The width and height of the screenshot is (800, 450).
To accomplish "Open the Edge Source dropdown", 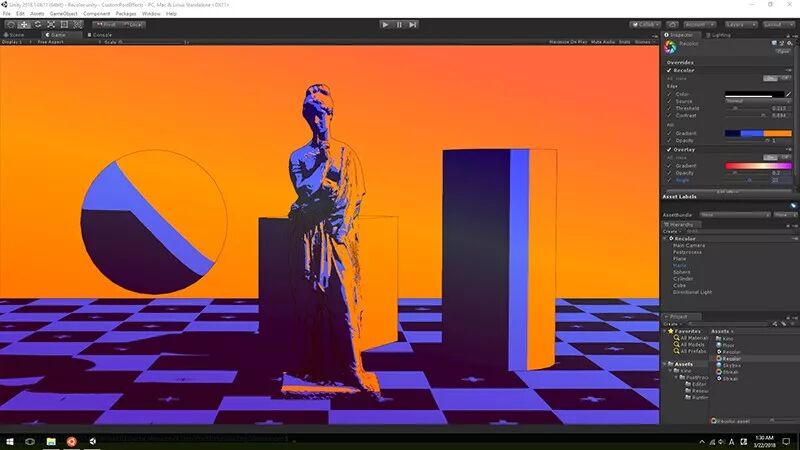I will [758, 102].
